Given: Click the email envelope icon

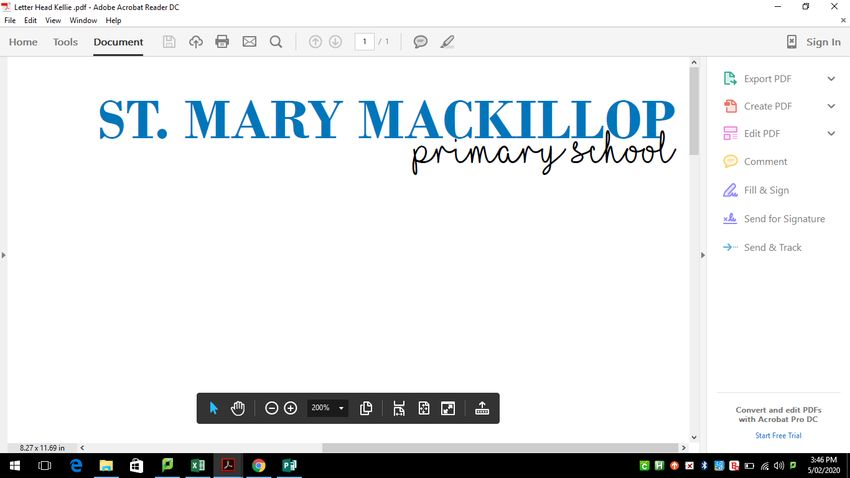Looking at the screenshot, I should click(x=249, y=42).
